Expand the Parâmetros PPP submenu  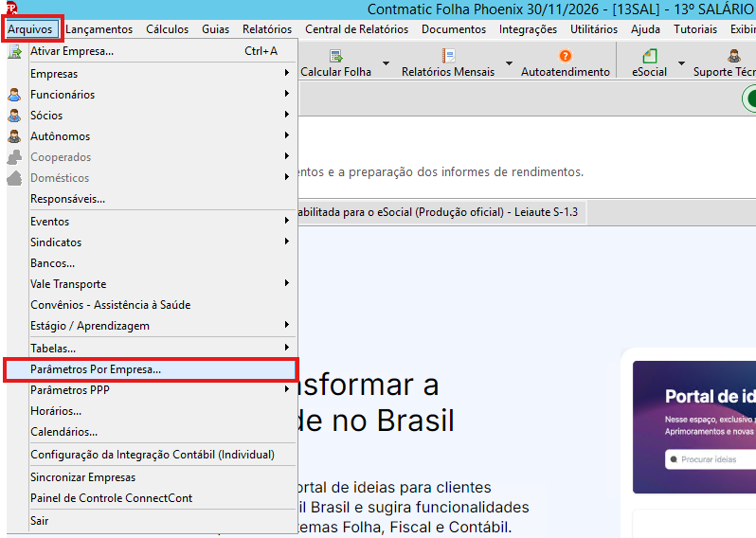click(x=287, y=389)
